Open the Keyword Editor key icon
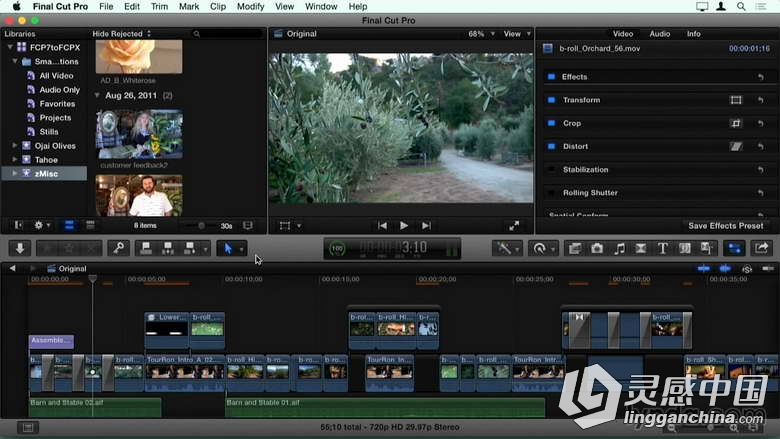Screen dimensions: 780x439 coord(119,248)
